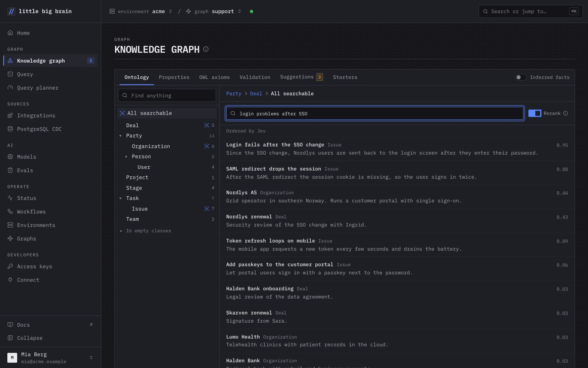Image resolution: width=588 pixels, height=368 pixels.
Task: Open the Docs external link
Action: pos(50,325)
